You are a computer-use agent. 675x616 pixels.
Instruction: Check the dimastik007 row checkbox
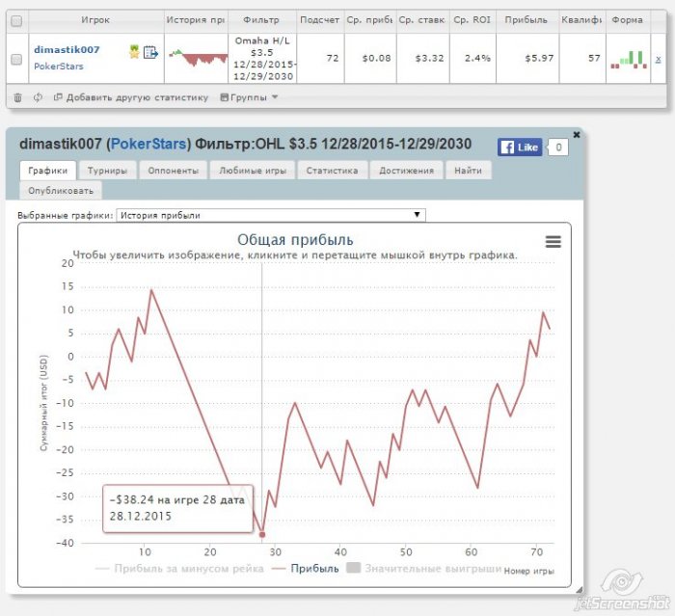click(16, 59)
